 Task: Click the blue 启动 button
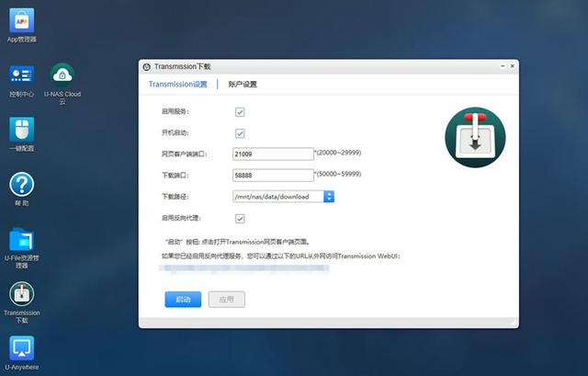click(183, 300)
